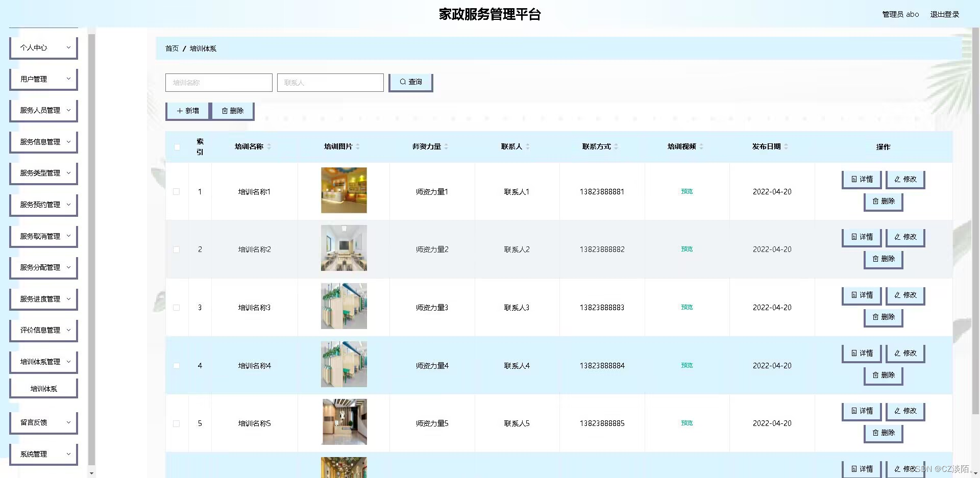Open 详情 for row 培训名称5
The image size is (980, 478).
pos(862,411)
